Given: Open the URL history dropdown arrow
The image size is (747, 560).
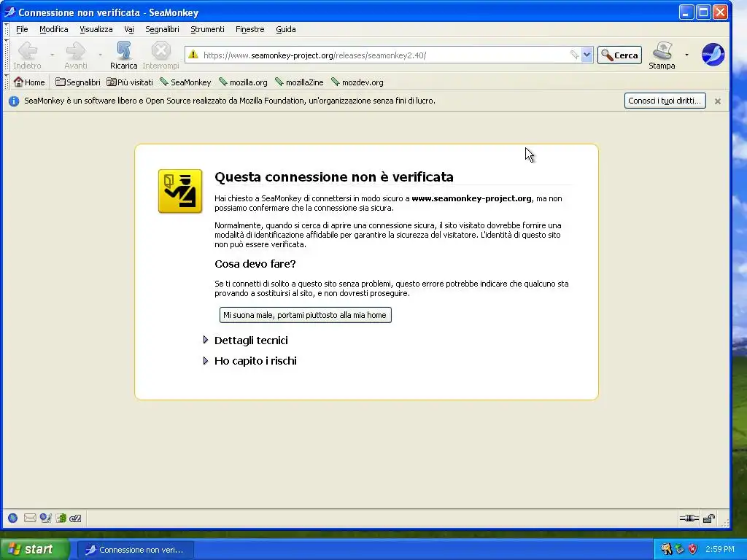Looking at the screenshot, I should click(x=587, y=55).
